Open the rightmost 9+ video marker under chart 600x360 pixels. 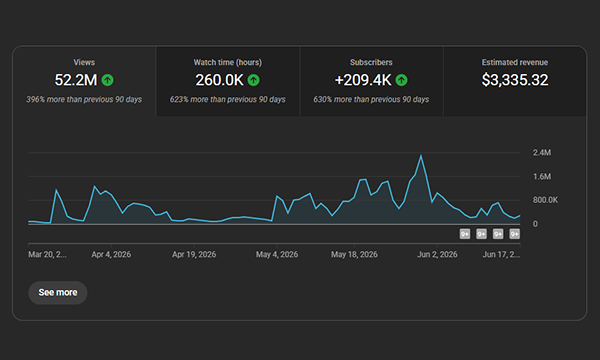tap(515, 234)
